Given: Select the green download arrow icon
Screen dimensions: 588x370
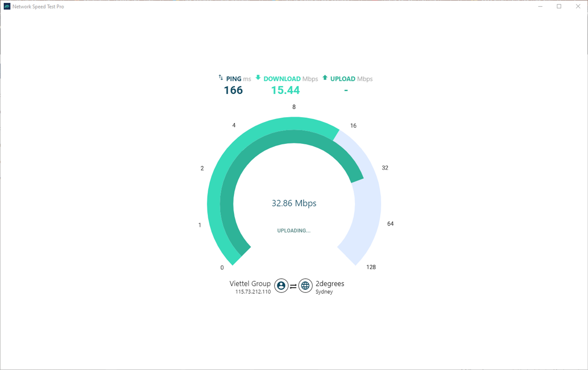Looking at the screenshot, I should [x=258, y=78].
